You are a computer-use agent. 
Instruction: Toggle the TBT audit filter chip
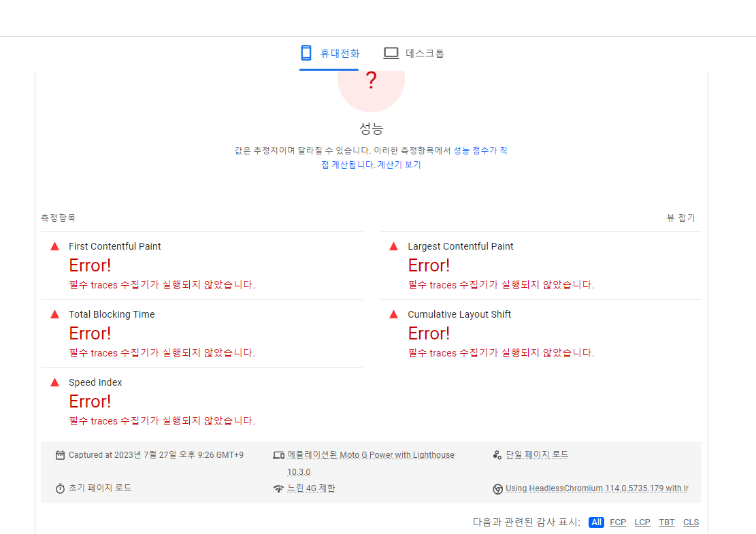pos(666,522)
